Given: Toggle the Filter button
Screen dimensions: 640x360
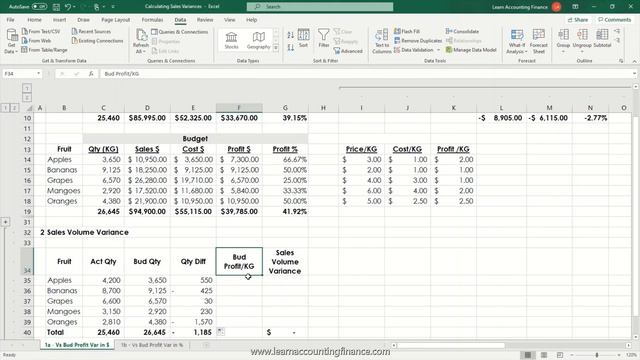Looking at the screenshot, I should click(324, 38).
